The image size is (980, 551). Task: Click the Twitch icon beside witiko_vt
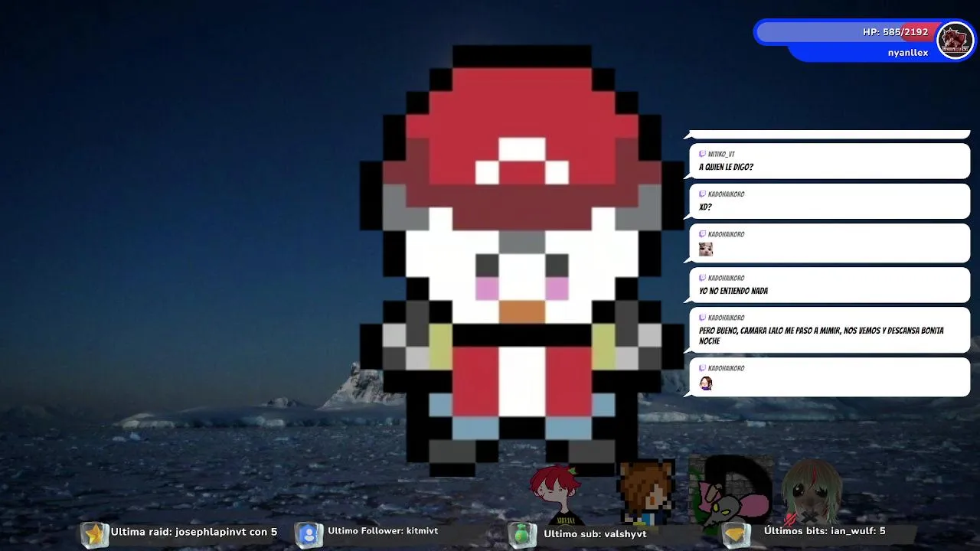(702, 154)
